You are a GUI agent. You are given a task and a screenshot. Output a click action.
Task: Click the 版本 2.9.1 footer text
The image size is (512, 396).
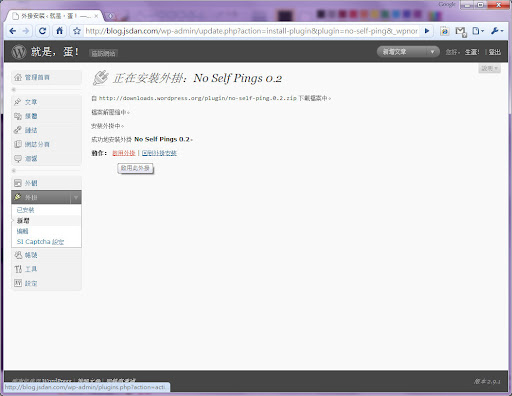pos(487,381)
